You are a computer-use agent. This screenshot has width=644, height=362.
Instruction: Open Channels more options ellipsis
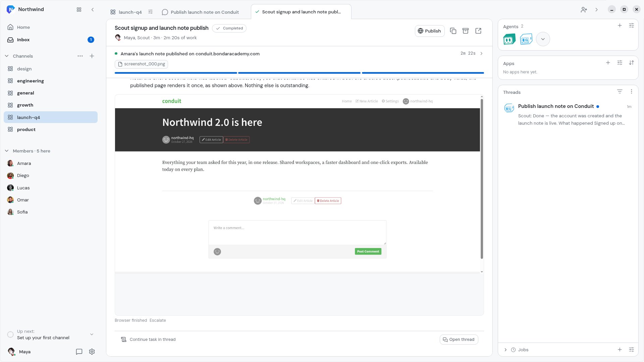pos(80,56)
